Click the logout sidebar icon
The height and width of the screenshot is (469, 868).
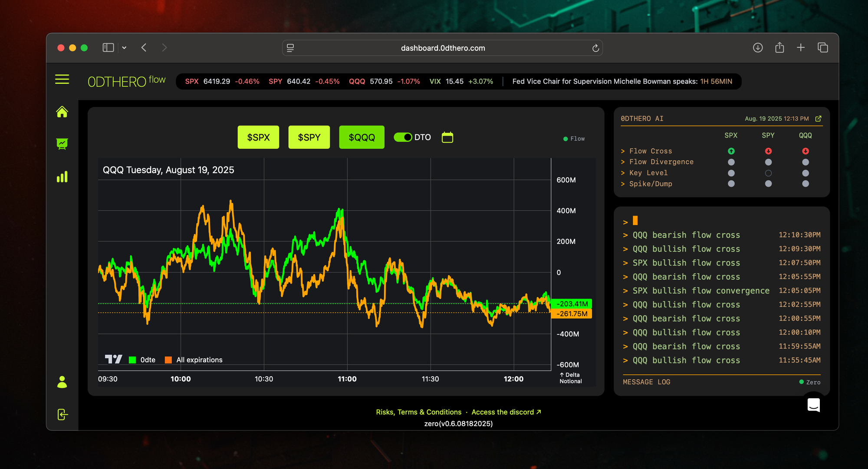tap(62, 414)
